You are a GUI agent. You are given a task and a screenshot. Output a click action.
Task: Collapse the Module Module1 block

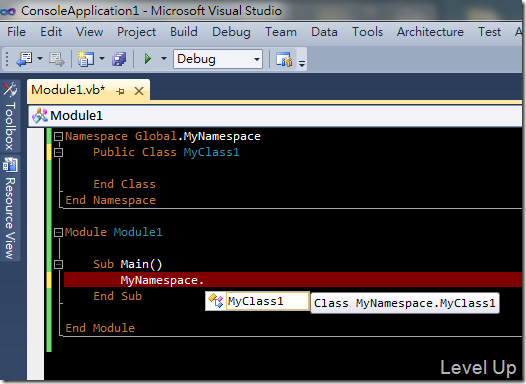pos(58,232)
